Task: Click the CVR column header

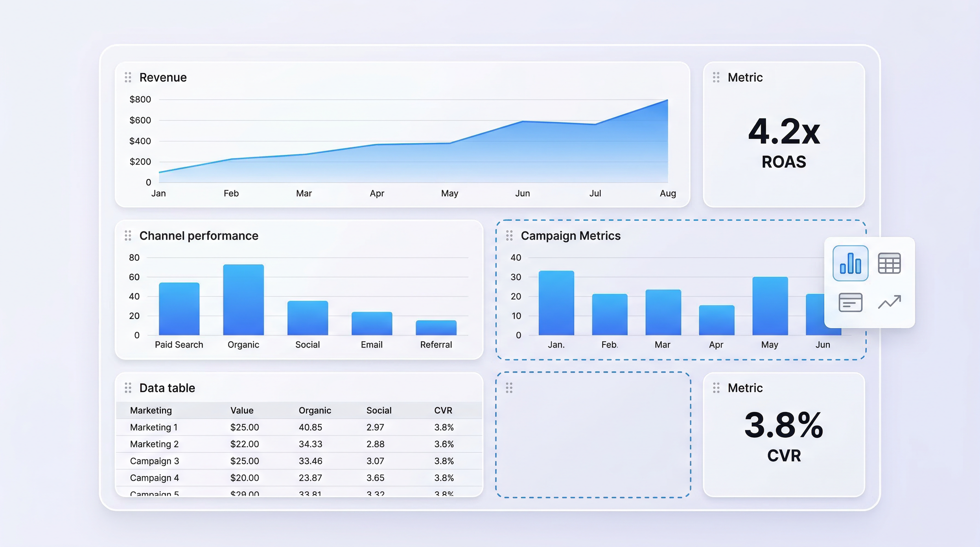Action: [x=443, y=411]
